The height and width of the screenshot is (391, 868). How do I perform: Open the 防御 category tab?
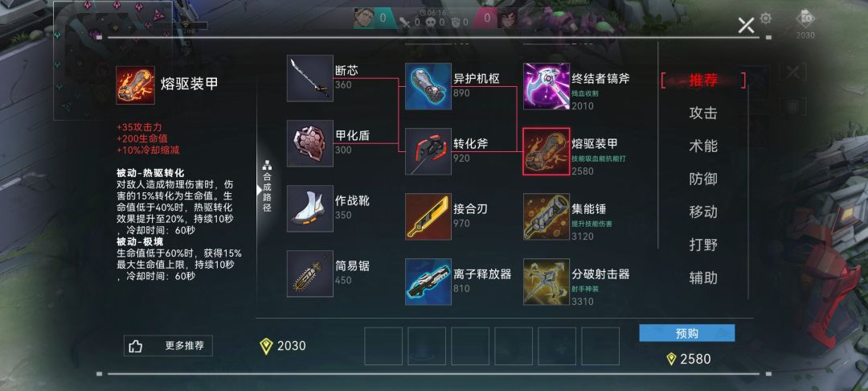(x=703, y=179)
